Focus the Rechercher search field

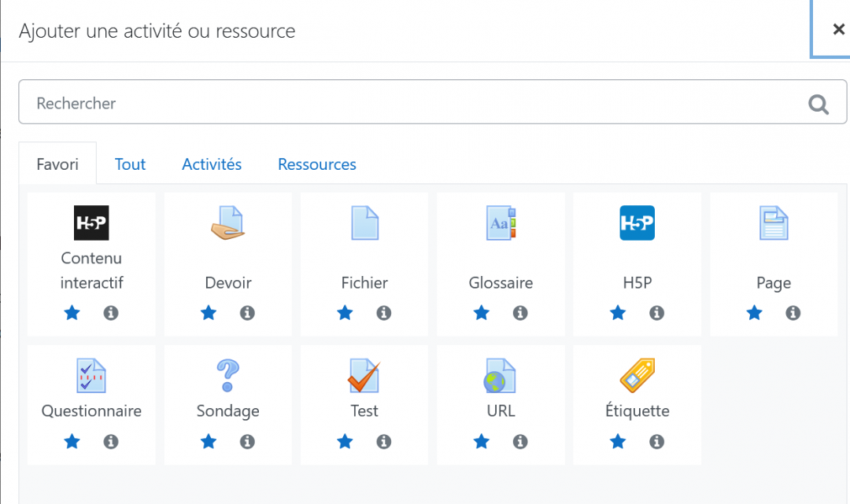click(x=433, y=102)
